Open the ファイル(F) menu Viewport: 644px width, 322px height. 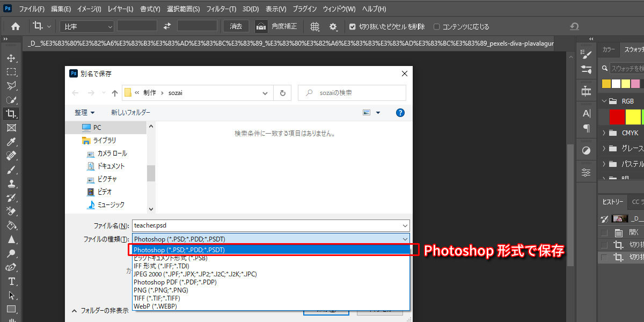(x=32, y=9)
